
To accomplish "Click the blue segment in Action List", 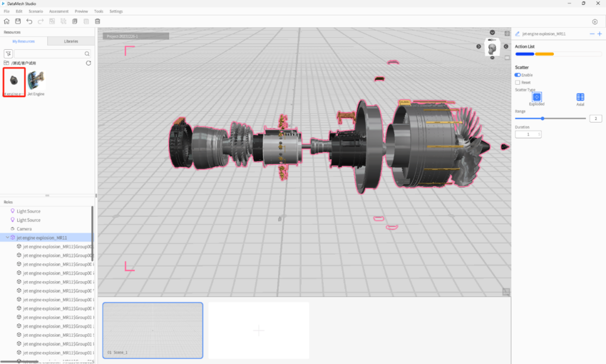I will 524,54.
